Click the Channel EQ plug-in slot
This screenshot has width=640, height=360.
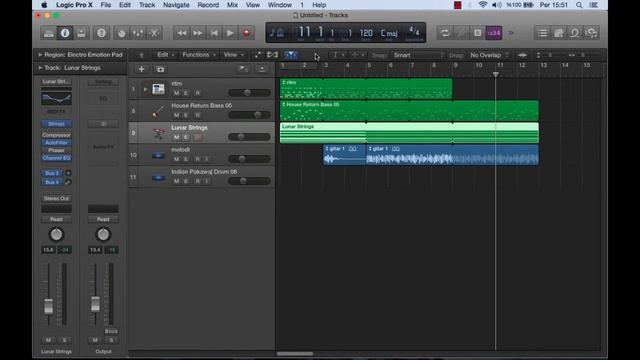coord(56,158)
